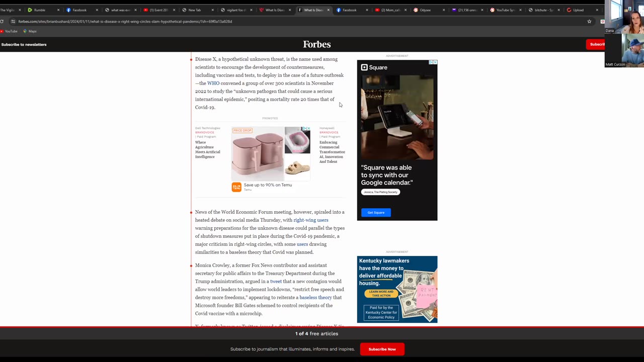Click the red Subscribe Now button
This screenshot has width=644, height=362.
click(x=382, y=349)
